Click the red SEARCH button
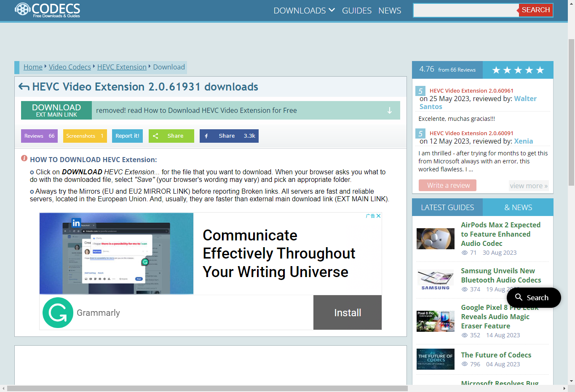575x392 pixels. point(536,10)
